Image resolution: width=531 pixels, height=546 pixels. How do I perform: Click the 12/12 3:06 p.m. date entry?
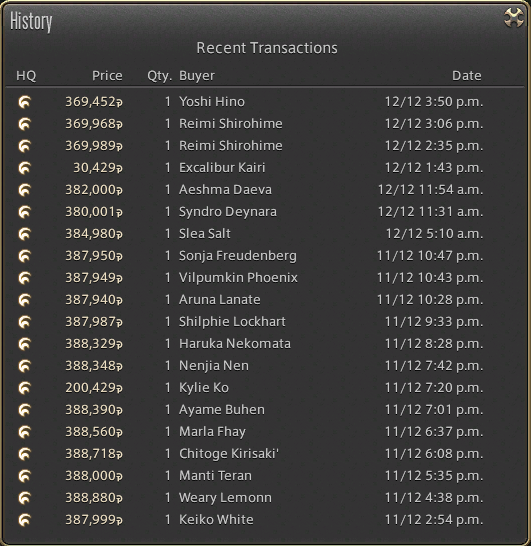[x=434, y=124]
